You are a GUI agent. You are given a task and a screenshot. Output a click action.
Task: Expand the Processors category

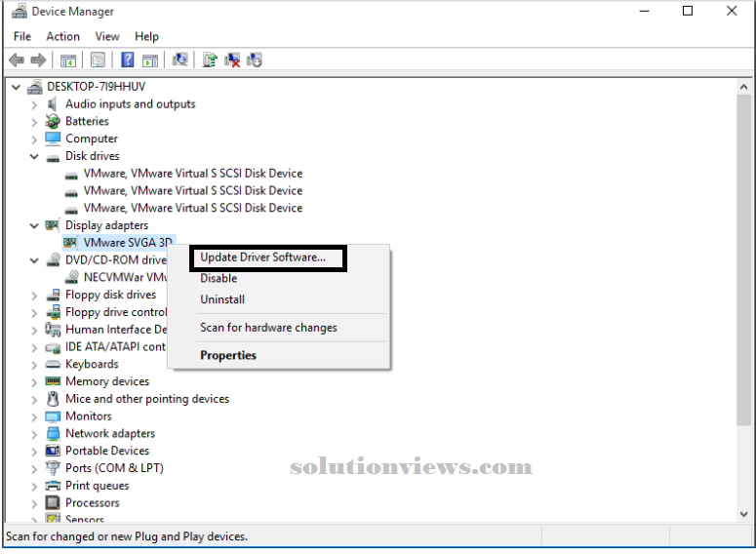coord(34,503)
